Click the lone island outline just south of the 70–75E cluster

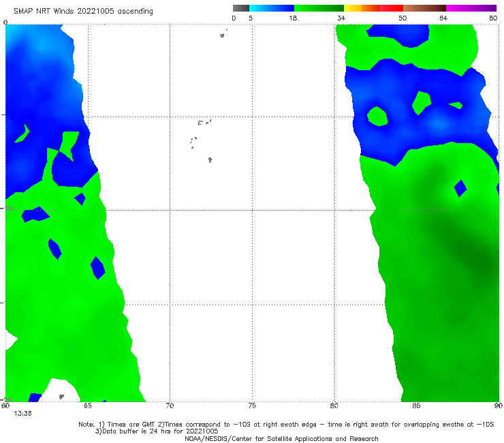point(210,159)
